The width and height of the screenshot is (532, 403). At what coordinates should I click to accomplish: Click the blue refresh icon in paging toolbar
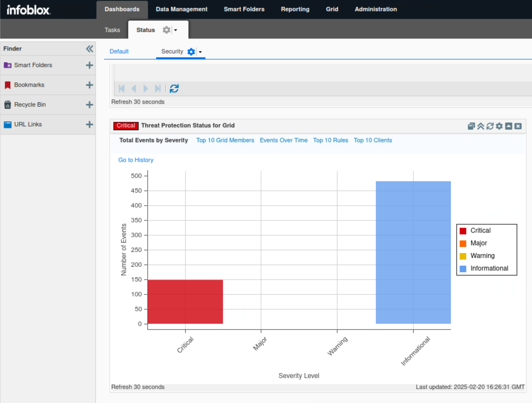tap(174, 89)
